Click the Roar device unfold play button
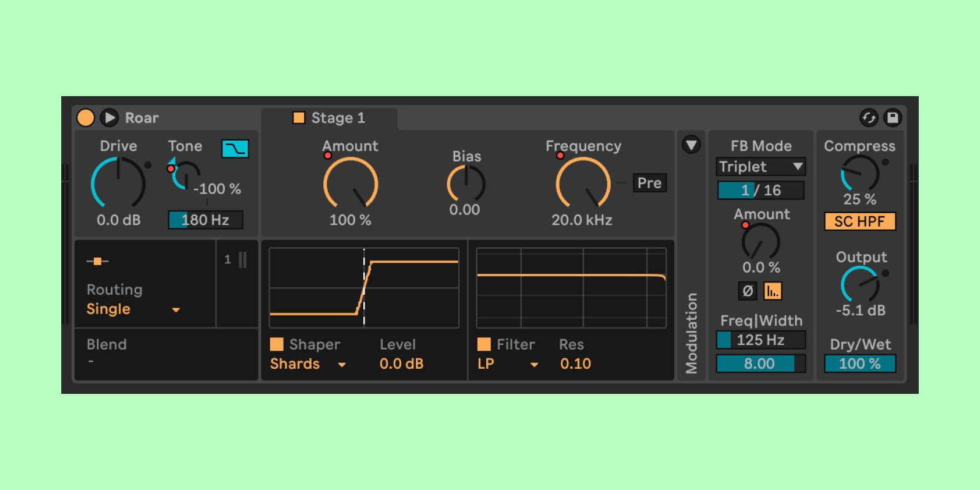 click(109, 117)
